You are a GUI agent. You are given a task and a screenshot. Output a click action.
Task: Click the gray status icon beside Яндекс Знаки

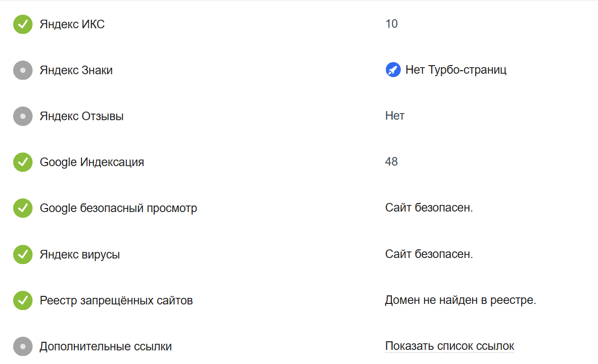tap(23, 70)
